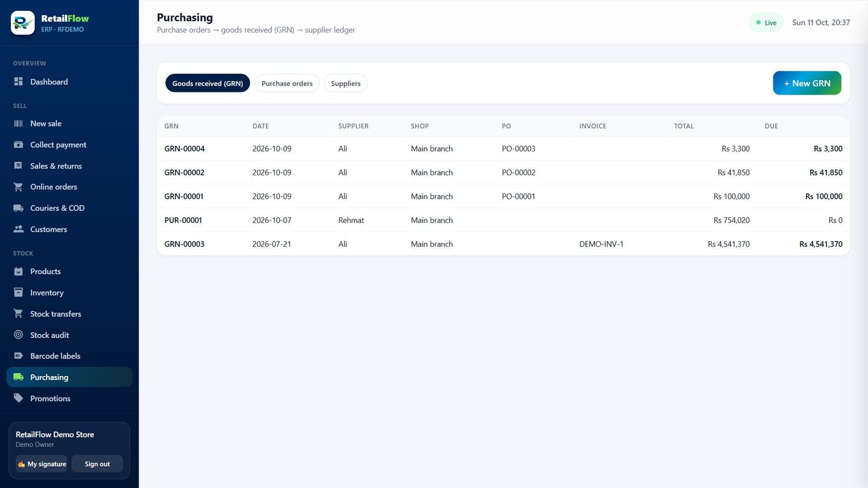
Task: Click supplier Rehmat
Action: 351,220
